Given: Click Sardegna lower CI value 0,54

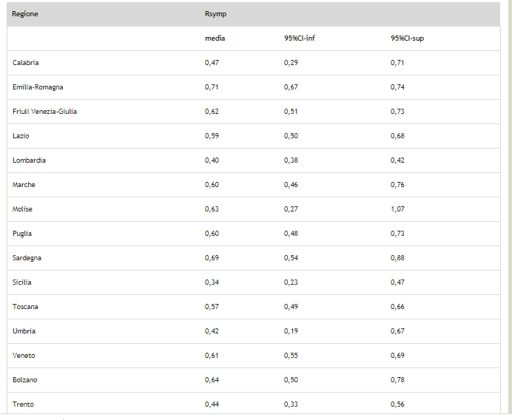Looking at the screenshot, I should pyautogui.click(x=291, y=258).
